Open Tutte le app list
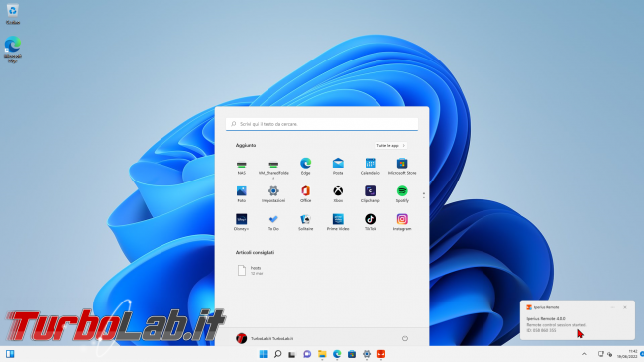Image resolution: width=644 pixels, height=362 pixels. (390, 145)
